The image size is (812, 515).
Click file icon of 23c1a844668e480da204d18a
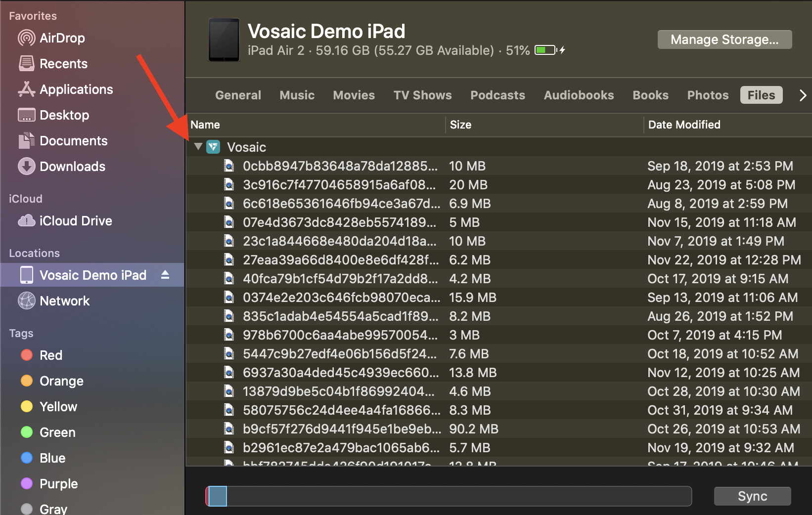point(229,241)
